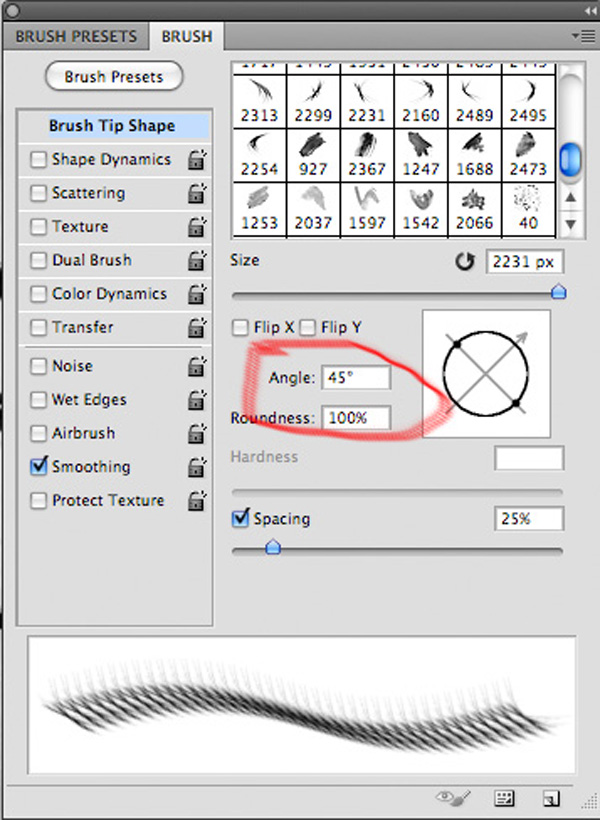Toggle the Smoothing lock icon
The image size is (600, 820).
[x=197, y=467]
